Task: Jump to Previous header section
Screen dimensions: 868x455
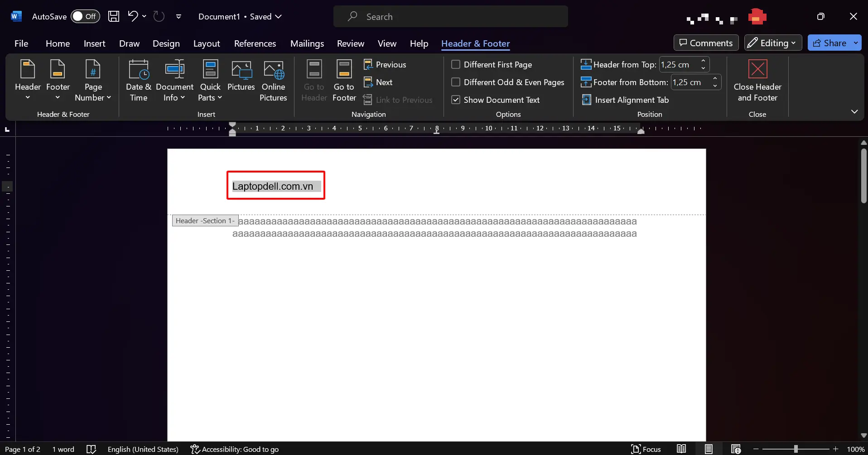Action: pyautogui.click(x=385, y=65)
